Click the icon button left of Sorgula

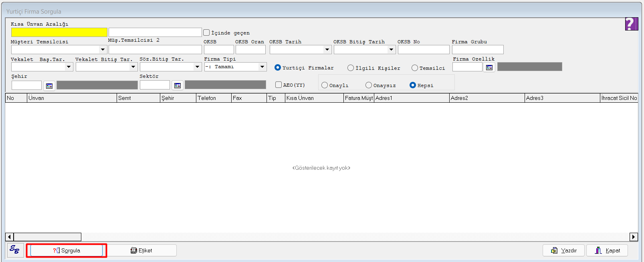click(x=15, y=250)
